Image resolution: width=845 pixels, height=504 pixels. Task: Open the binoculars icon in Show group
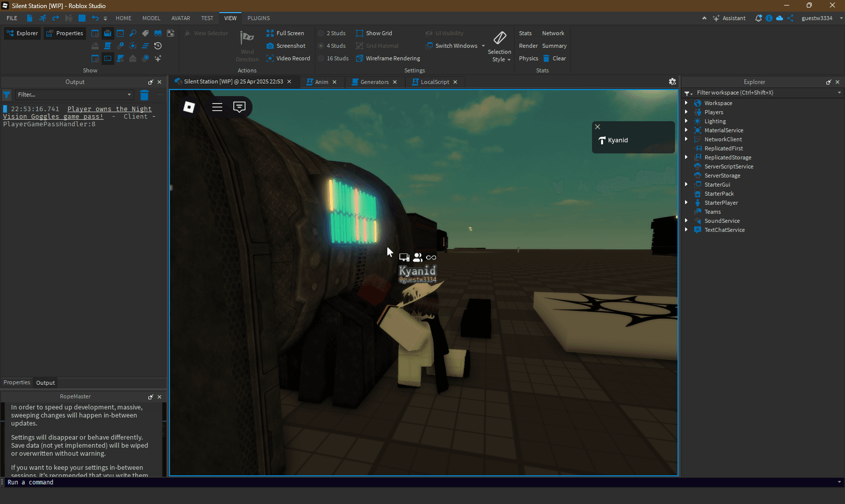click(158, 33)
